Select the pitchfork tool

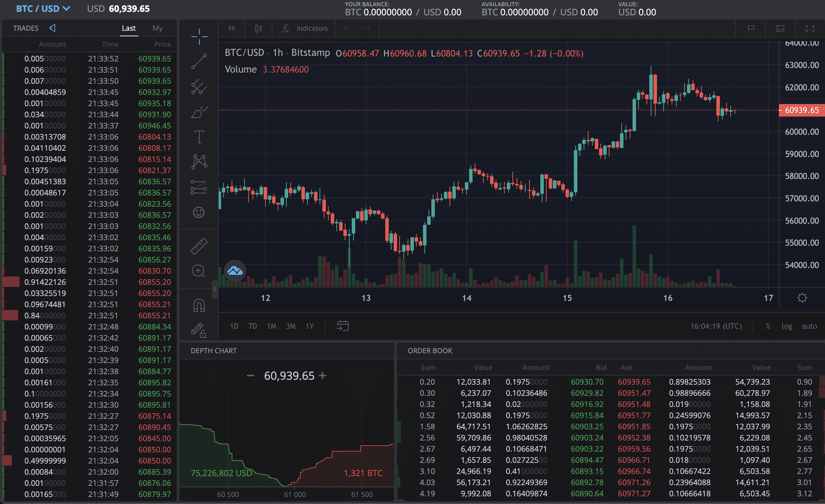click(x=199, y=87)
